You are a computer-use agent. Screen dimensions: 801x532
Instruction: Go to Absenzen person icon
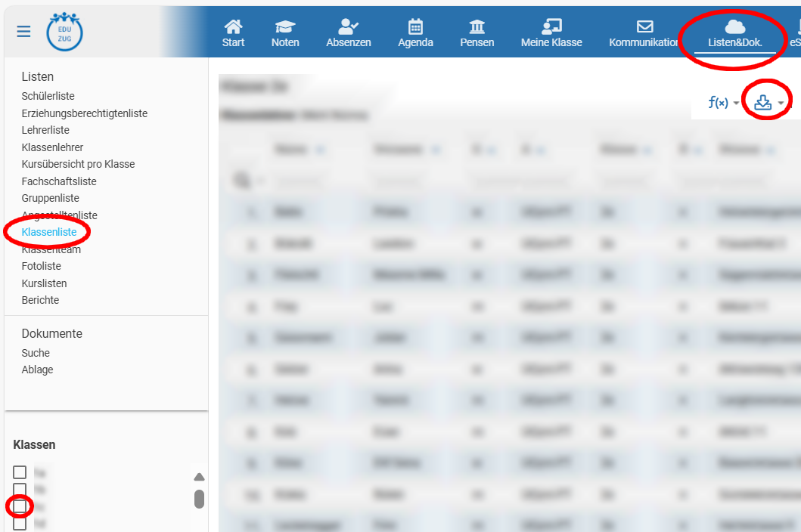pos(349,27)
